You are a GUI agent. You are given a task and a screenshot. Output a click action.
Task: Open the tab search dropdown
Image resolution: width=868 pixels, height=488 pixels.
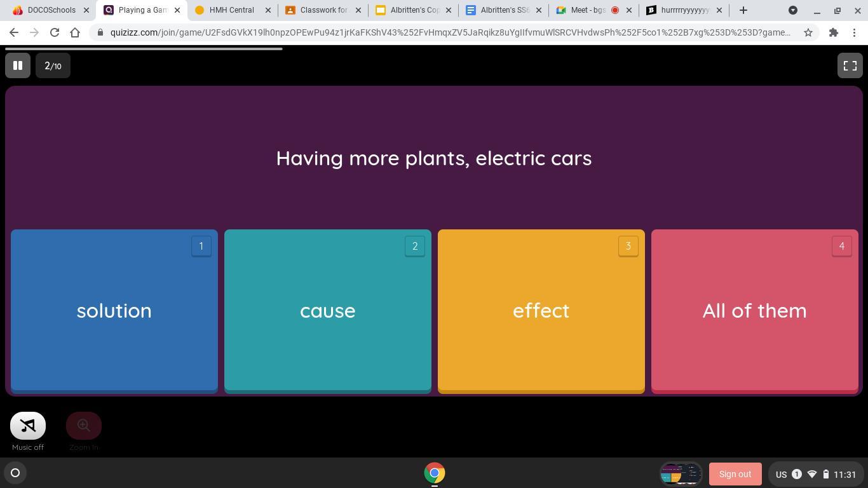click(793, 10)
